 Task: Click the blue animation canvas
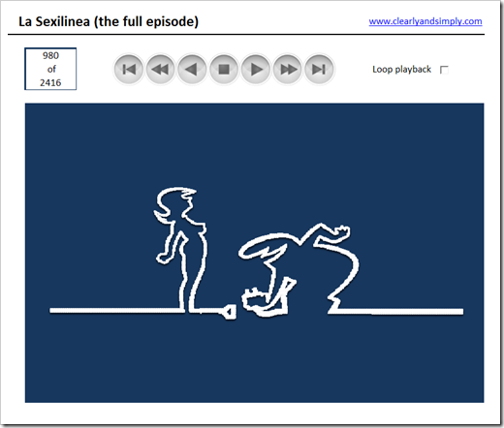coord(254,253)
